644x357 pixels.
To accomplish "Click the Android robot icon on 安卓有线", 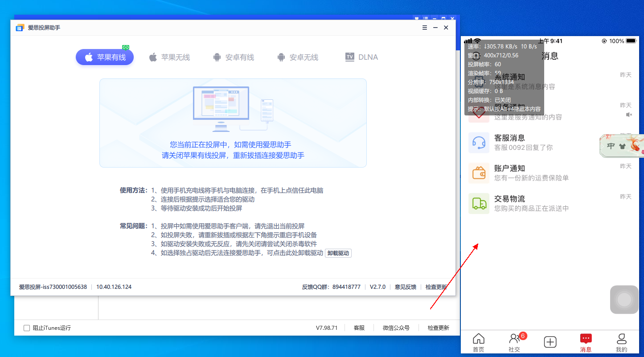I will pyautogui.click(x=217, y=57).
